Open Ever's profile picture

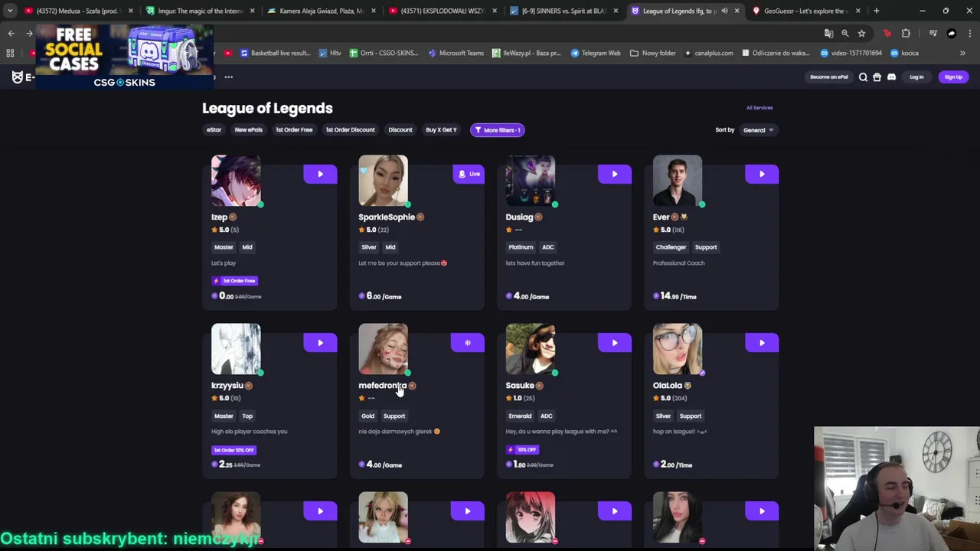coord(678,181)
